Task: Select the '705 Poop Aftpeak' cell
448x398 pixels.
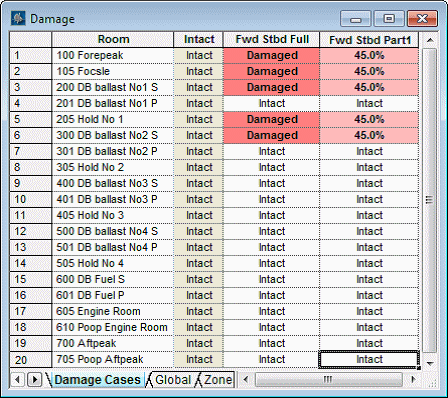Action: [113, 360]
